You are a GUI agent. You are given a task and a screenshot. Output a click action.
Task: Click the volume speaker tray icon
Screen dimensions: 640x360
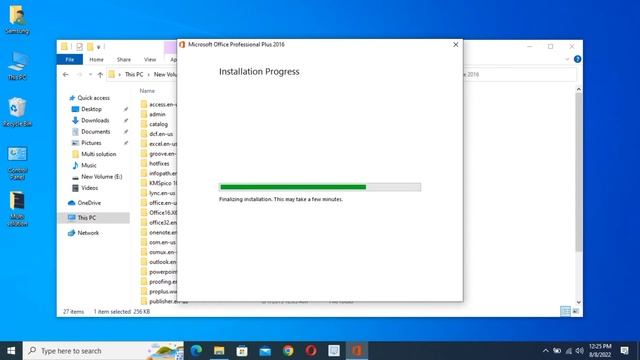(x=579, y=351)
